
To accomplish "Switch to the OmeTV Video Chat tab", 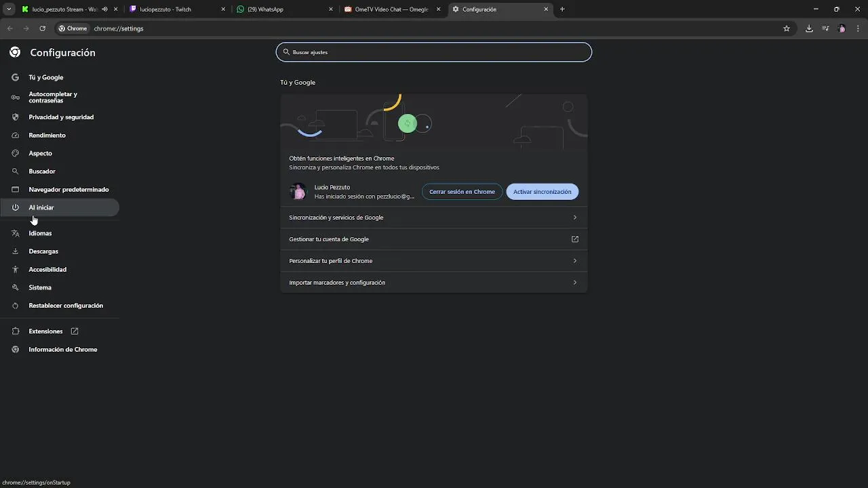I will [x=392, y=9].
